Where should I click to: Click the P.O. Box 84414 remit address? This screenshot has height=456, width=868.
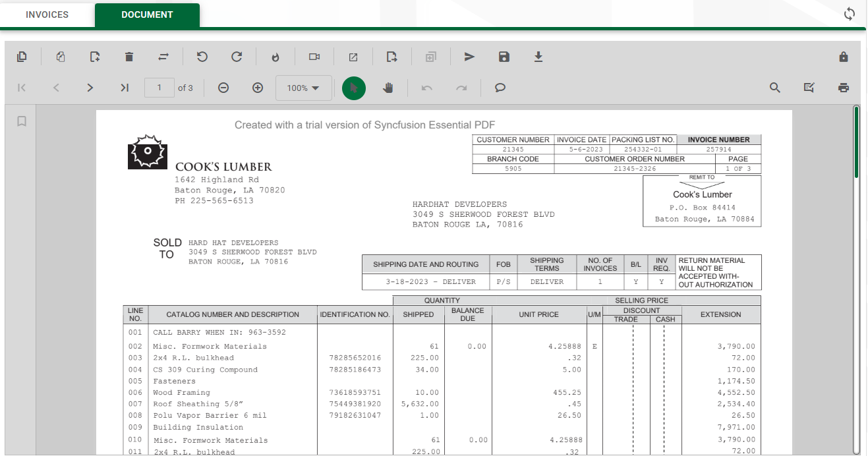(703, 208)
